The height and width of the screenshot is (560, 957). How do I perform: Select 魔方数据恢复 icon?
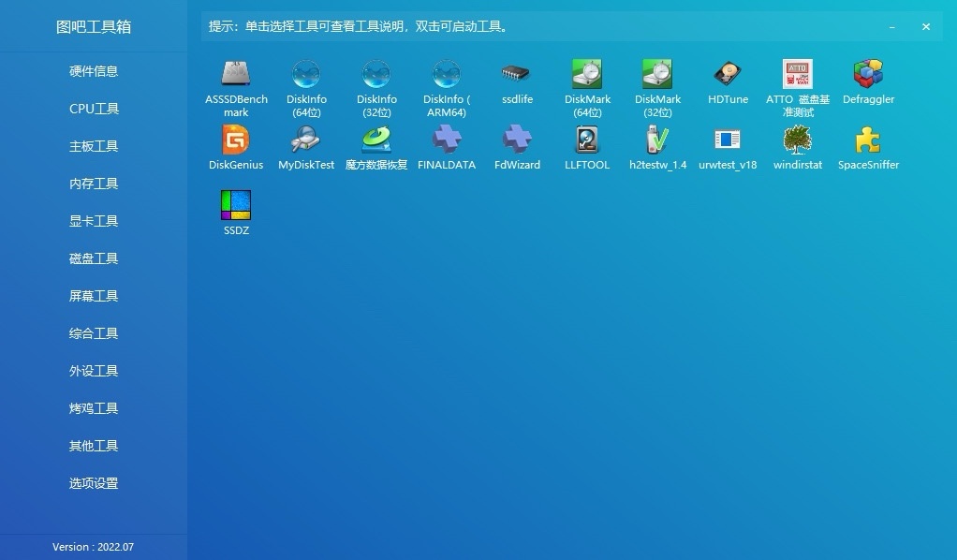[x=376, y=140]
